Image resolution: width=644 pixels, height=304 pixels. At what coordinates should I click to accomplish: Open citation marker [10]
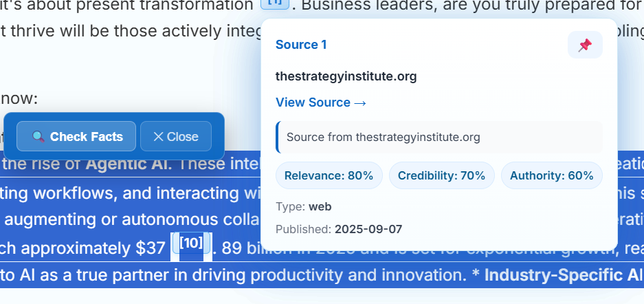pyautogui.click(x=191, y=243)
